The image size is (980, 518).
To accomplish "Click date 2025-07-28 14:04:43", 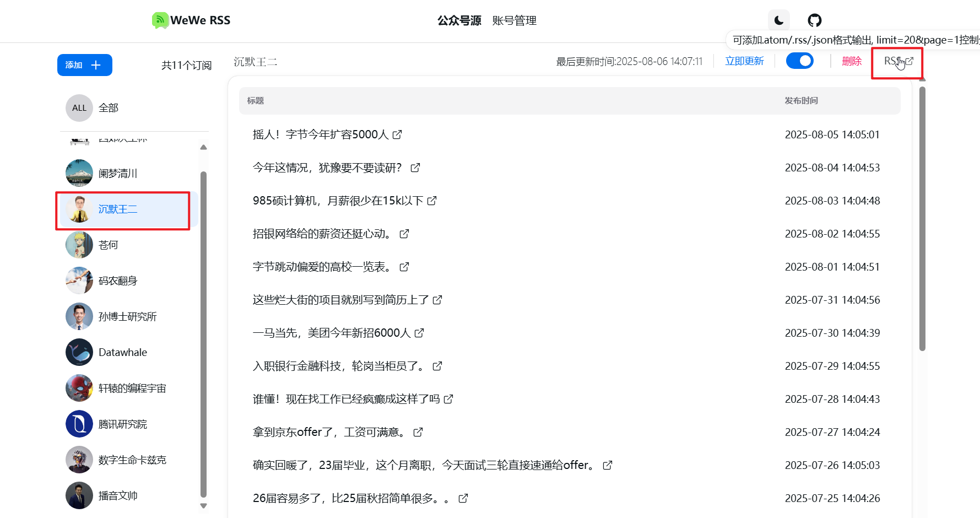I will coord(832,399).
